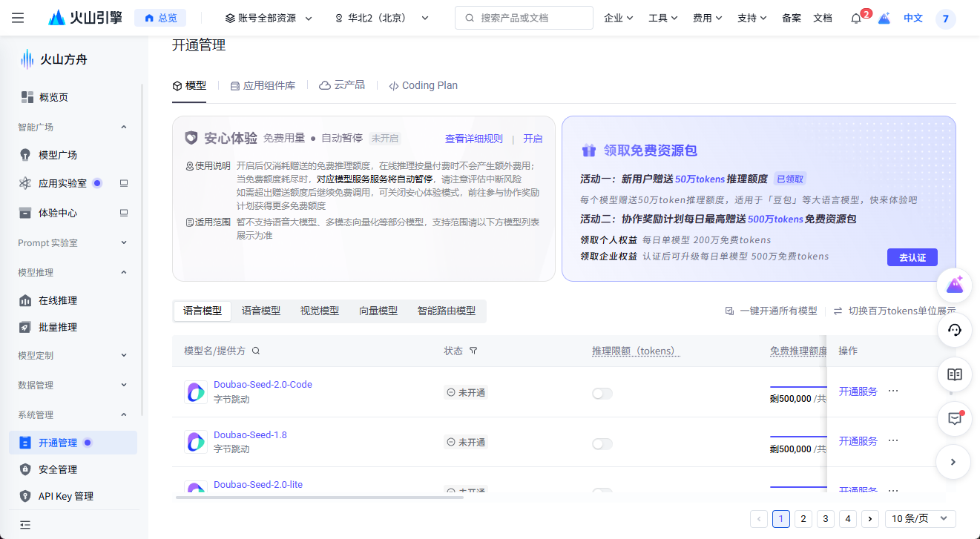Open the 账号全部资源 dropdown
Screen dimensions: 980x539
coord(269,18)
